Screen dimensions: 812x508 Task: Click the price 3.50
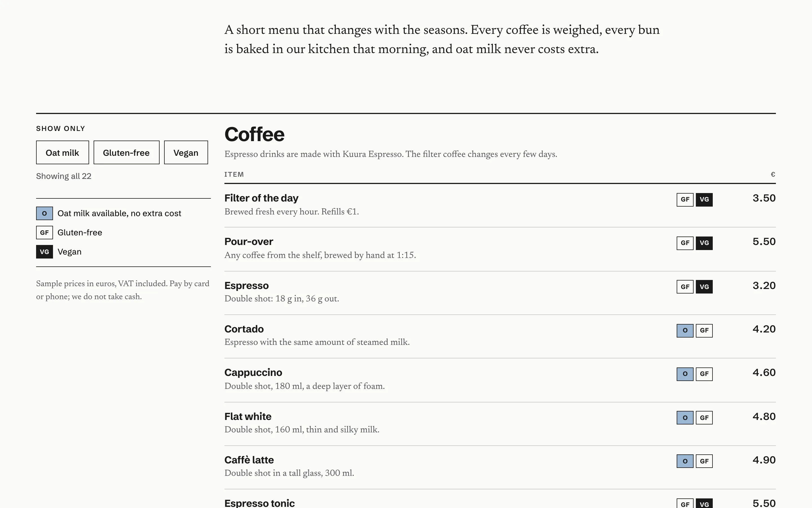764,198
